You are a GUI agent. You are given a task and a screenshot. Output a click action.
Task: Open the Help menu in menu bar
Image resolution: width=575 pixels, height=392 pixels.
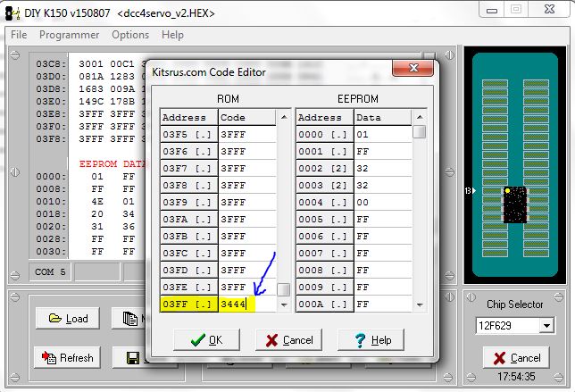tap(173, 35)
